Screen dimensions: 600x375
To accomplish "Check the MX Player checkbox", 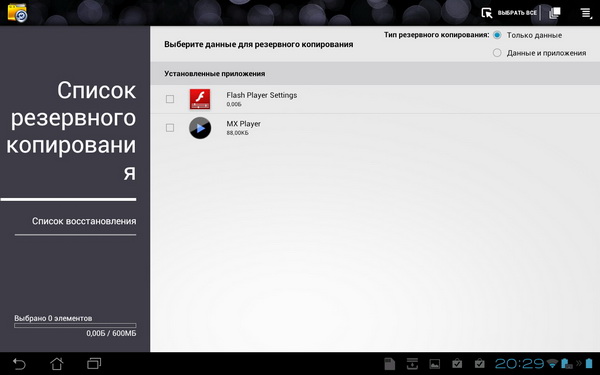I will (170, 128).
